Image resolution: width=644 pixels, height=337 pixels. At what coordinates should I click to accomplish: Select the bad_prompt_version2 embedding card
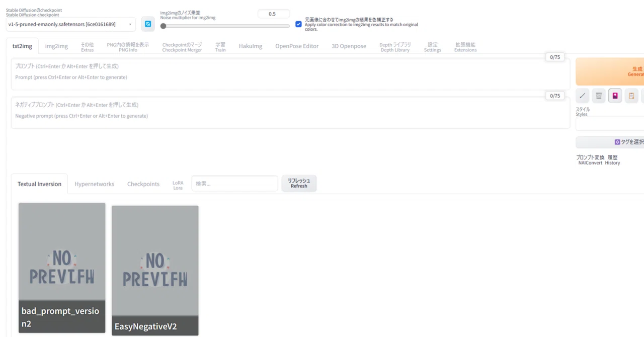(62, 268)
